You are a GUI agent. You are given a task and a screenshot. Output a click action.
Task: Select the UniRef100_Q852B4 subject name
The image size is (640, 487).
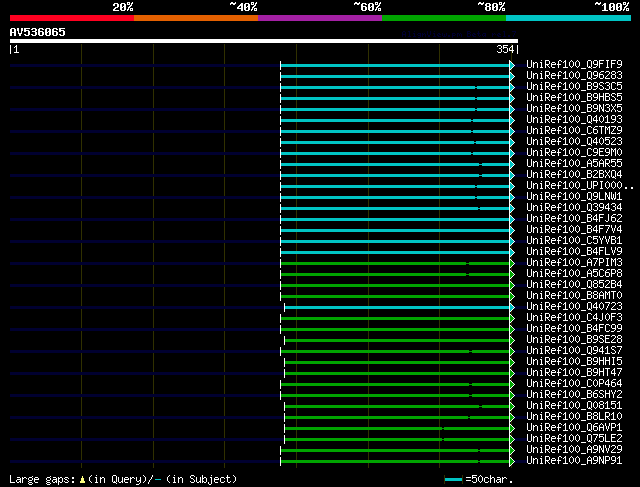coord(574,285)
